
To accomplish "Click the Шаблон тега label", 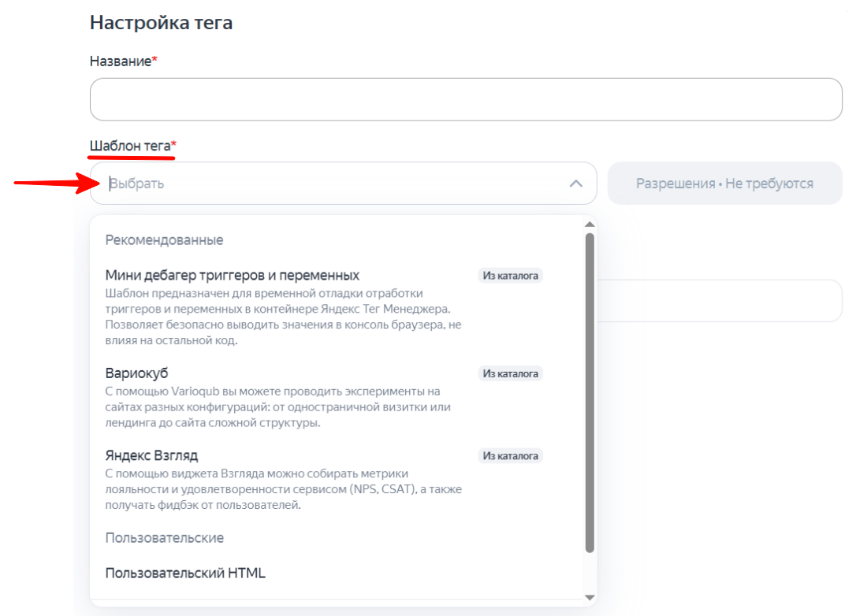I will point(132,146).
